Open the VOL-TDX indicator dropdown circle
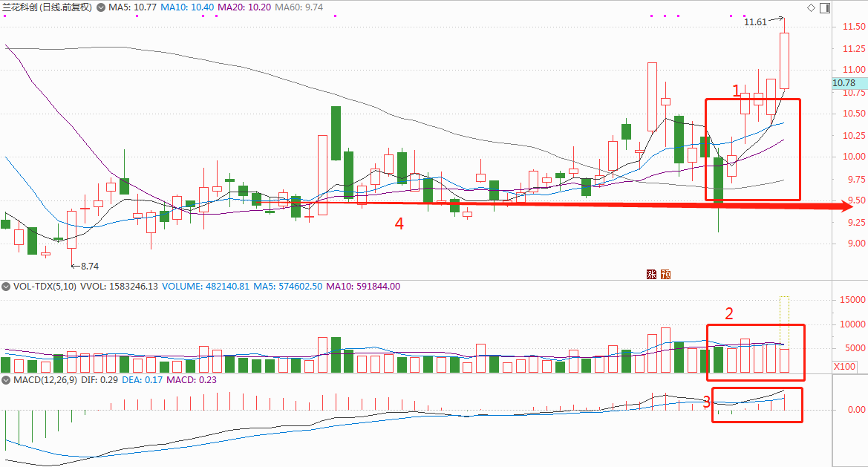868x467 pixels. click(x=6, y=287)
